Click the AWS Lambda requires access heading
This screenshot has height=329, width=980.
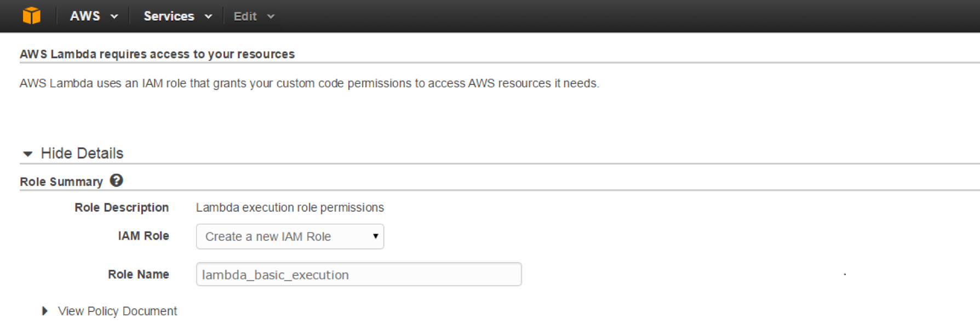click(157, 54)
